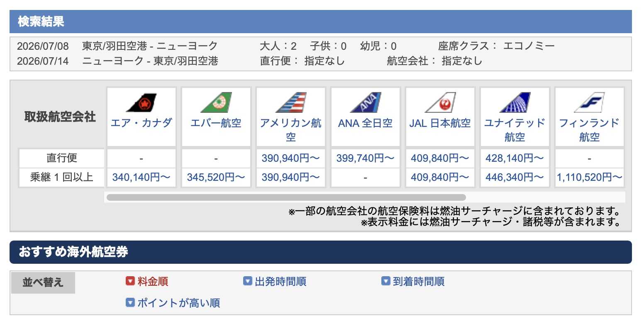
Task: Sort results by 料金順
Action: click(153, 282)
